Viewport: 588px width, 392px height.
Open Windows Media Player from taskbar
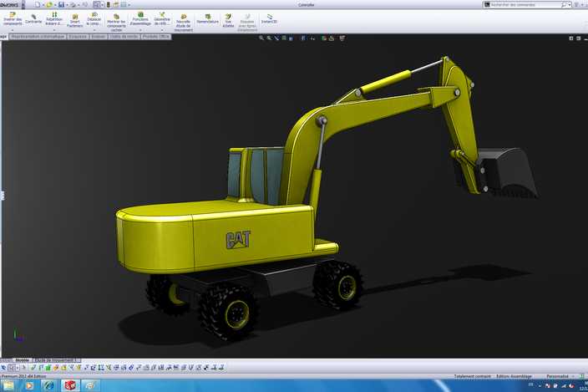click(x=29, y=385)
